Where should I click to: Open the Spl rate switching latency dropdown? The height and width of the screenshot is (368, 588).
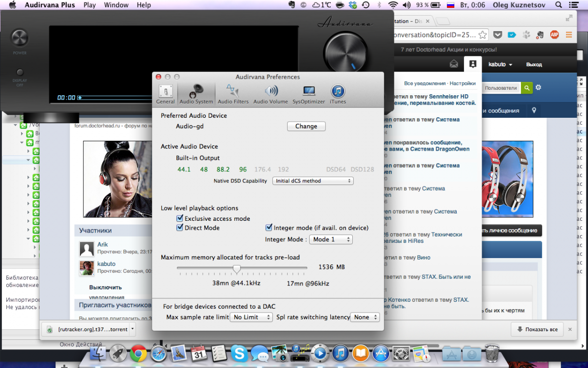click(365, 317)
